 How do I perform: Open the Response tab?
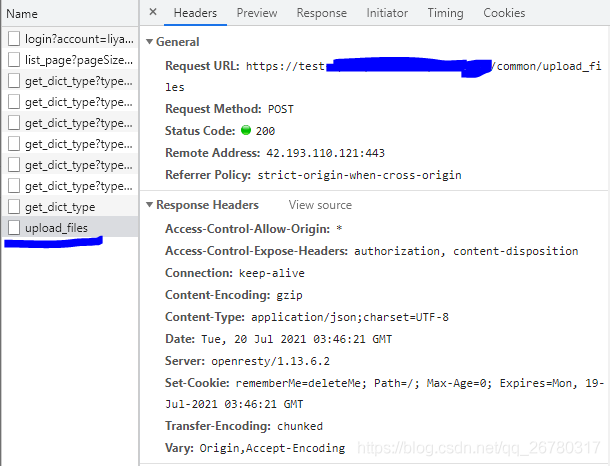point(322,13)
